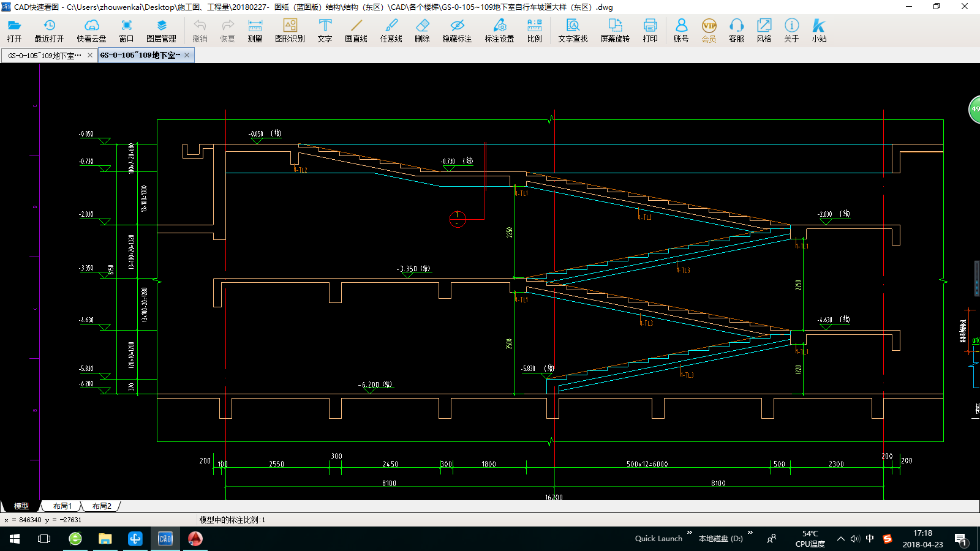Viewport: 980px width, 551px height.
Task: Print drawing with 打印
Action: (650, 31)
